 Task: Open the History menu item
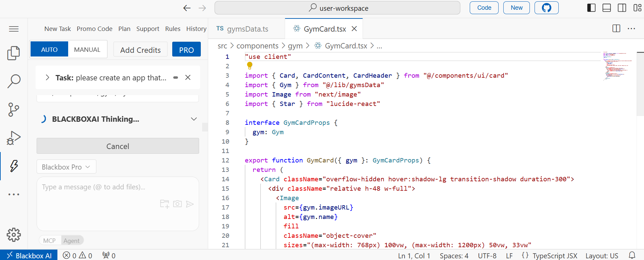196,29
